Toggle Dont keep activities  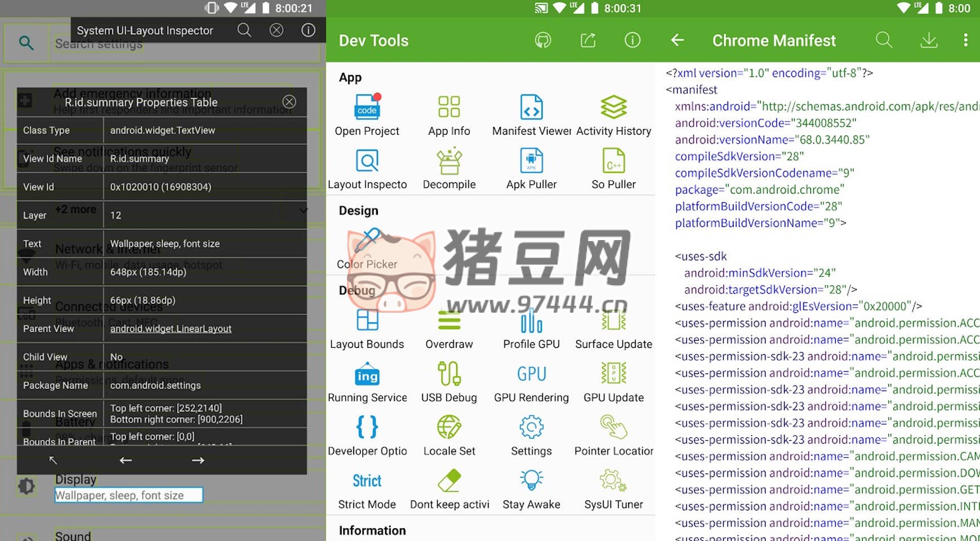tap(449, 490)
